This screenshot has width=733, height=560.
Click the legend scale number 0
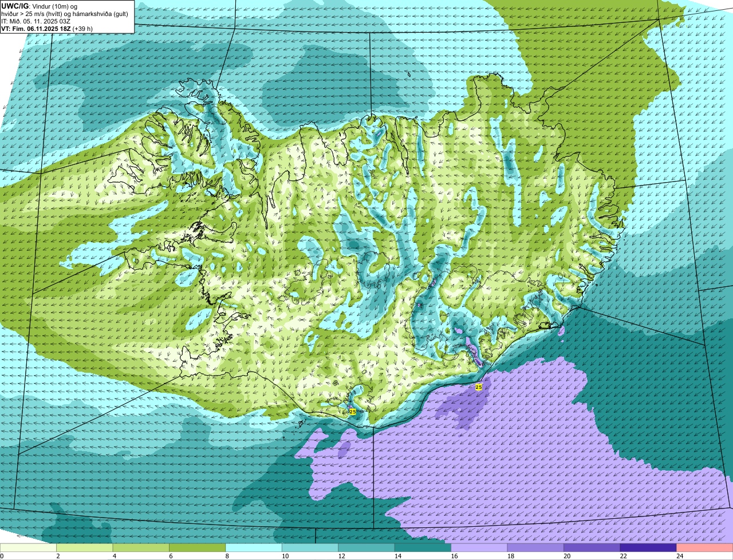coord(2,556)
